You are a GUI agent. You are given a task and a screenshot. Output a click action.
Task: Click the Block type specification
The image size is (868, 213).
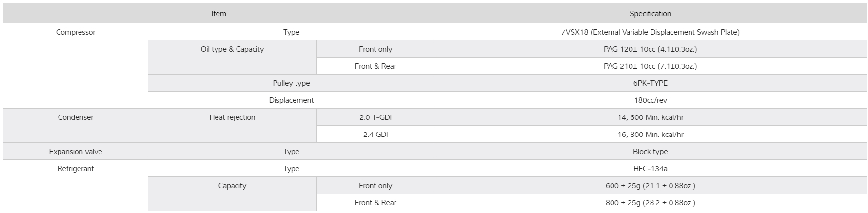tap(650, 152)
